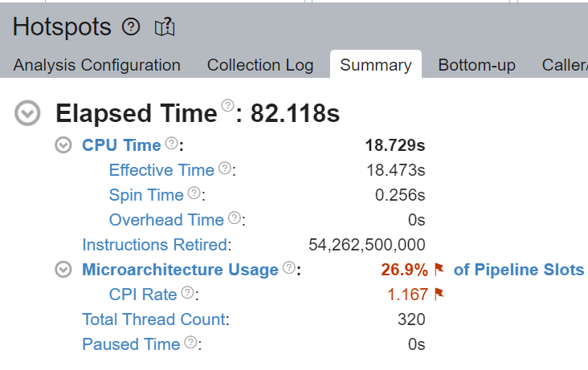Collapse the CPU Time breakdown

click(x=63, y=145)
